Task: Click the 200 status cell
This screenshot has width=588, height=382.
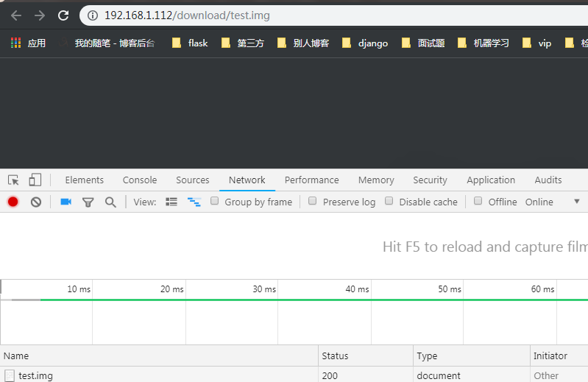Action: click(330, 375)
